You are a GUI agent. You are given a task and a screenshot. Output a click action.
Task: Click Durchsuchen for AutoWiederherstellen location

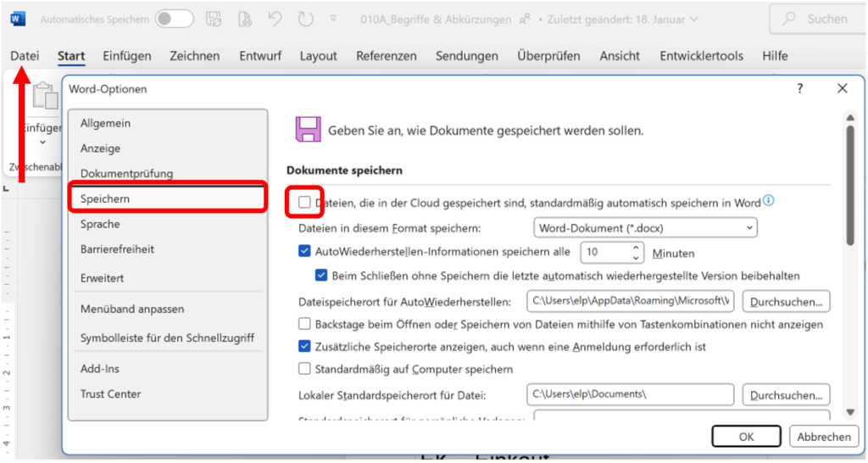click(786, 302)
